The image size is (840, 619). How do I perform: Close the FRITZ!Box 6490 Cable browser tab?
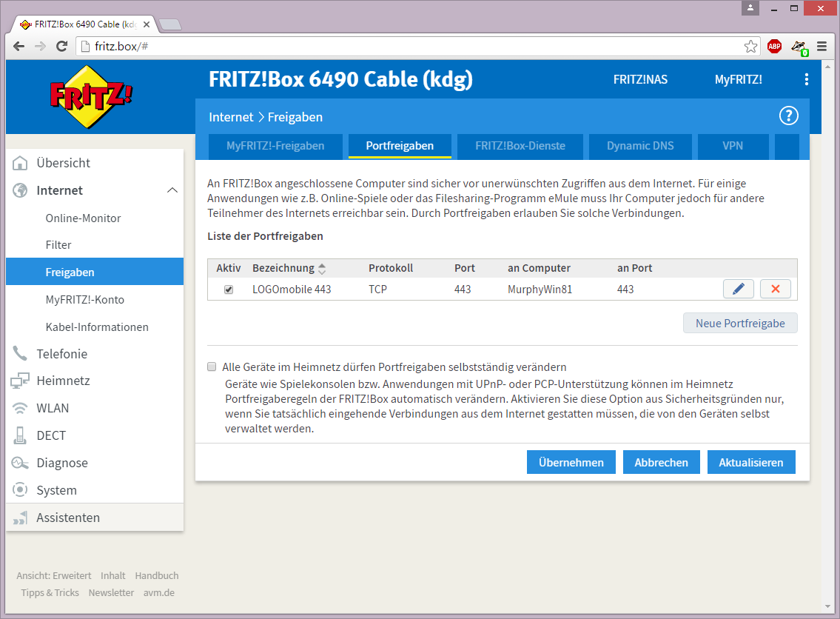click(147, 24)
